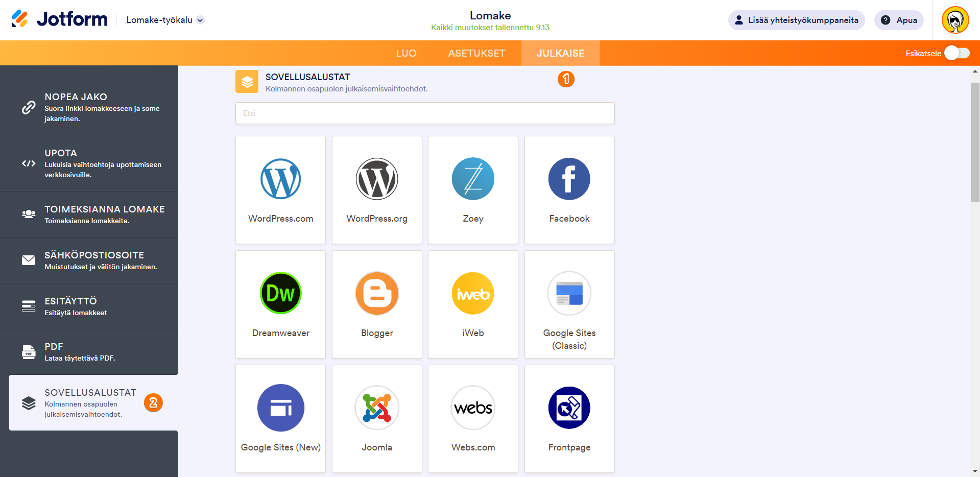The height and width of the screenshot is (477, 980).
Task: Select the Webs.com icon
Action: tap(473, 408)
